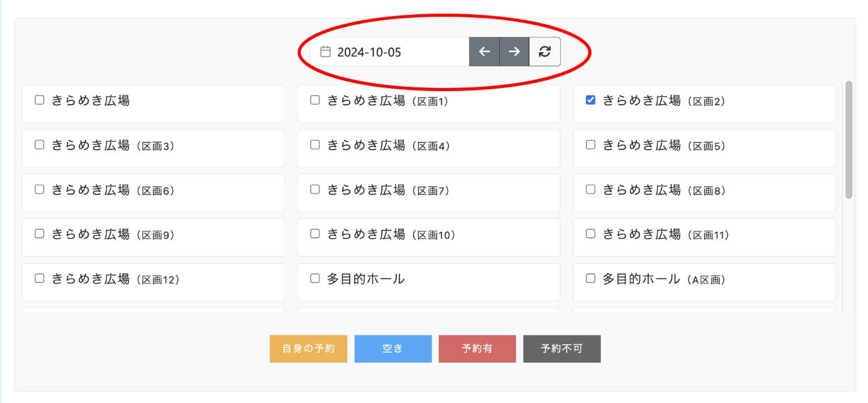Image resolution: width=868 pixels, height=403 pixels.
Task: Check the きらめき広場 (区画5) checkbox
Action: click(x=591, y=145)
